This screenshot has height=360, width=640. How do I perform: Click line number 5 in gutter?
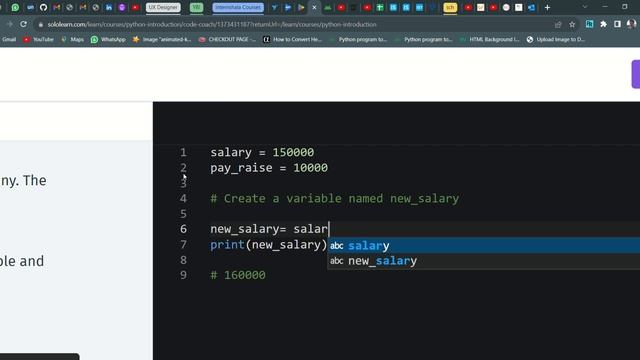tap(183, 213)
